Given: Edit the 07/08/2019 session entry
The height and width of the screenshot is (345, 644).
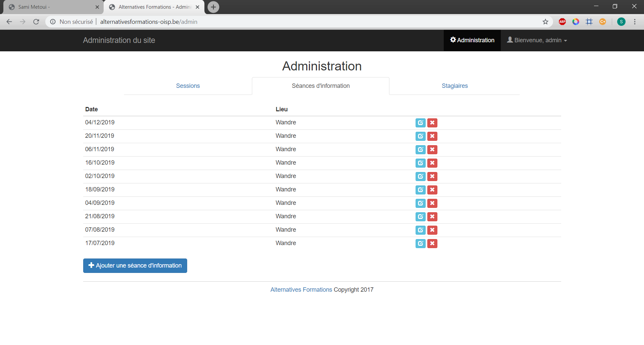Looking at the screenshot, I should point(420,230).
